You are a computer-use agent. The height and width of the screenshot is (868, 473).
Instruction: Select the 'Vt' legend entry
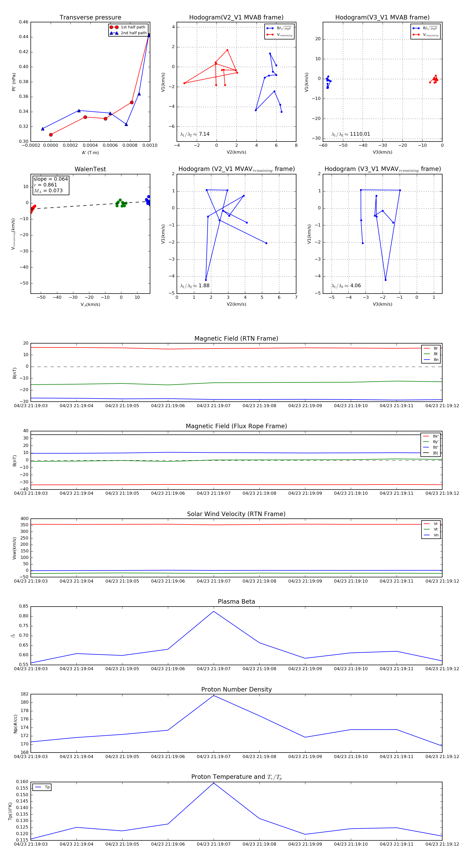point(431,529)
